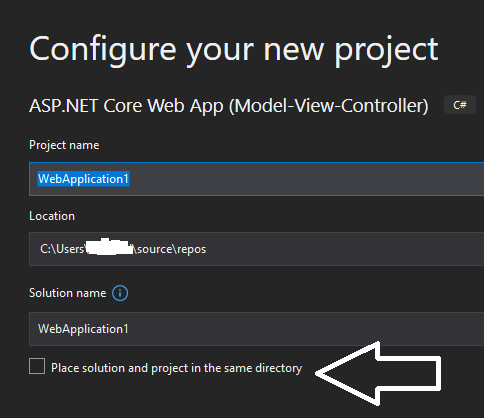Image resolution: width=484 pixels, height=418 pixels.
Task: Click the Location path field
Action: pyautogui.click(x=256, y=249)
